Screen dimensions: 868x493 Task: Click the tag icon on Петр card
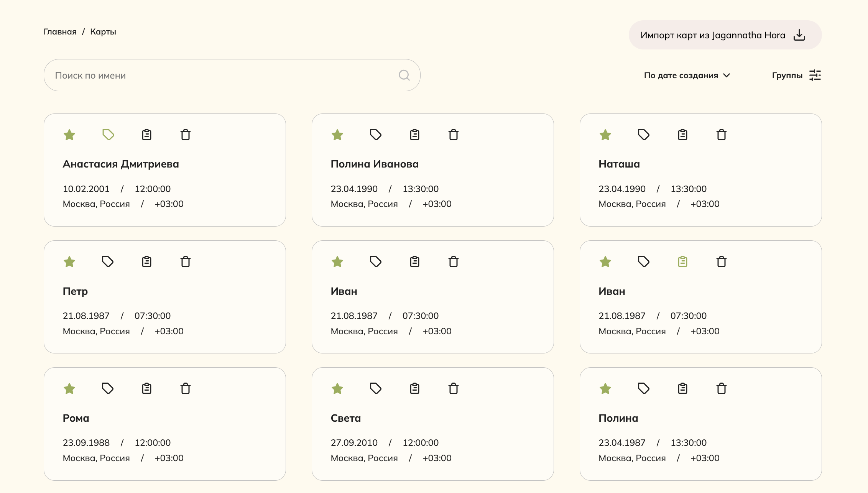click(108, 261)
